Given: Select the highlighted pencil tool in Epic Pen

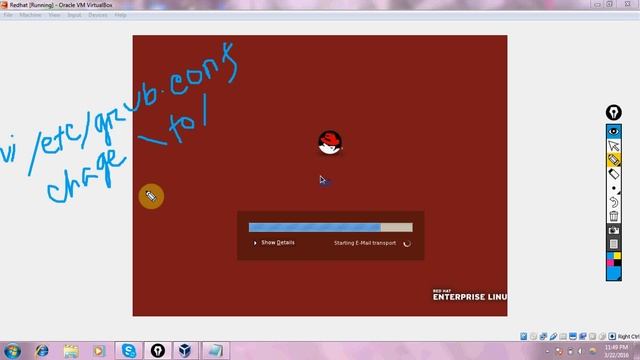Looking at the screenshot, I should (613, 160).
